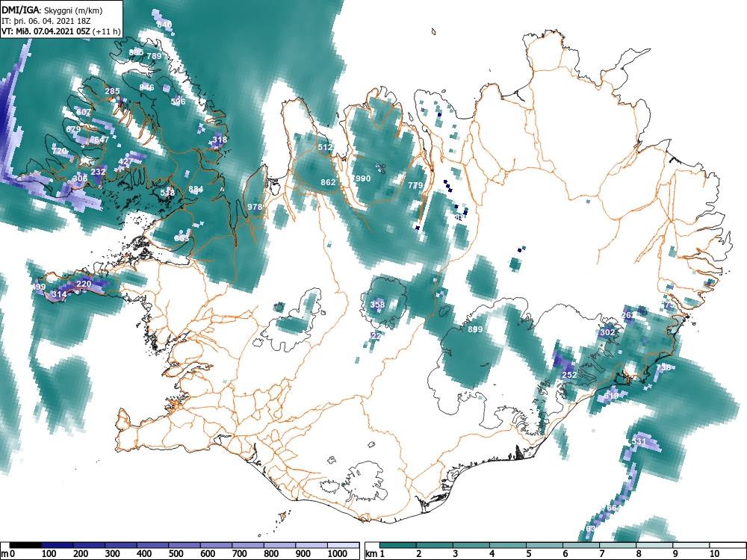Click the visibility value 978 on the map

click(x=255, y=207)
